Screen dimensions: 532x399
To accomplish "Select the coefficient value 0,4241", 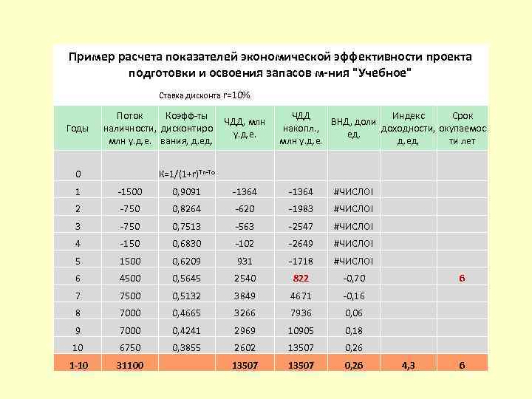I will [187, 330].
